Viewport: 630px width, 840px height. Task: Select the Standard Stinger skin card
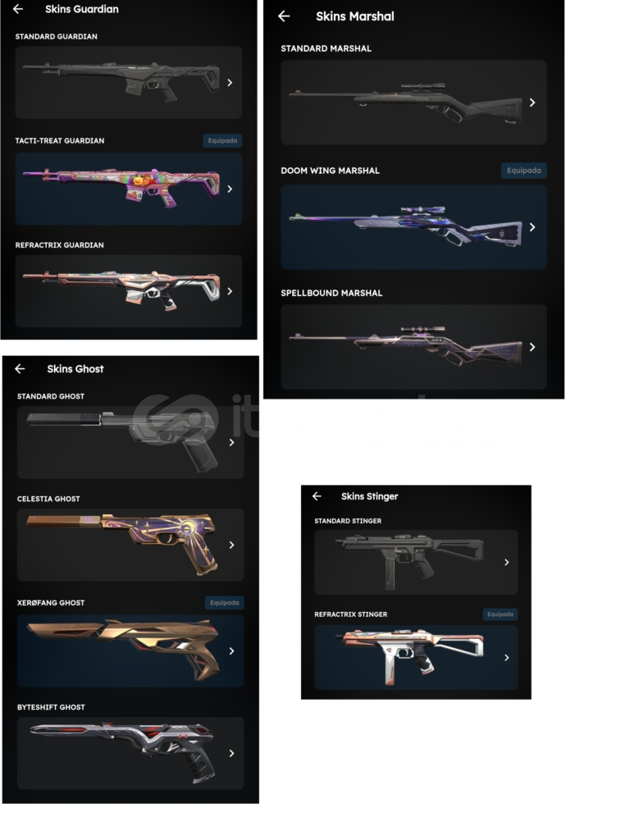[416, 562]
